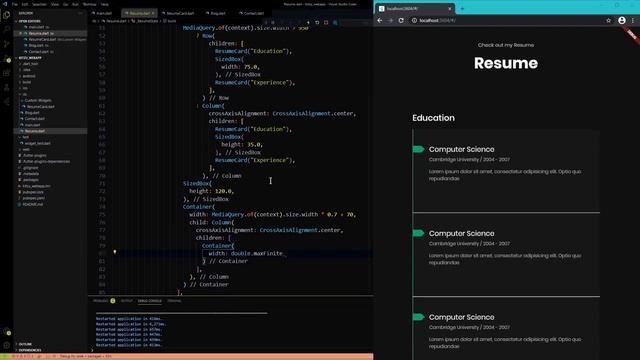
Task: Click the Education heading on the web page
Action: (433, 118)
